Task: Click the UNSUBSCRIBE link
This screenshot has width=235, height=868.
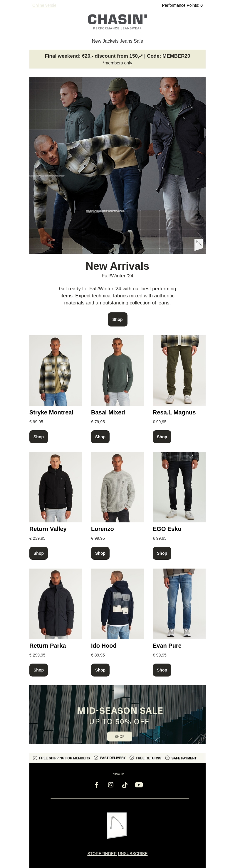Action: 133,854
